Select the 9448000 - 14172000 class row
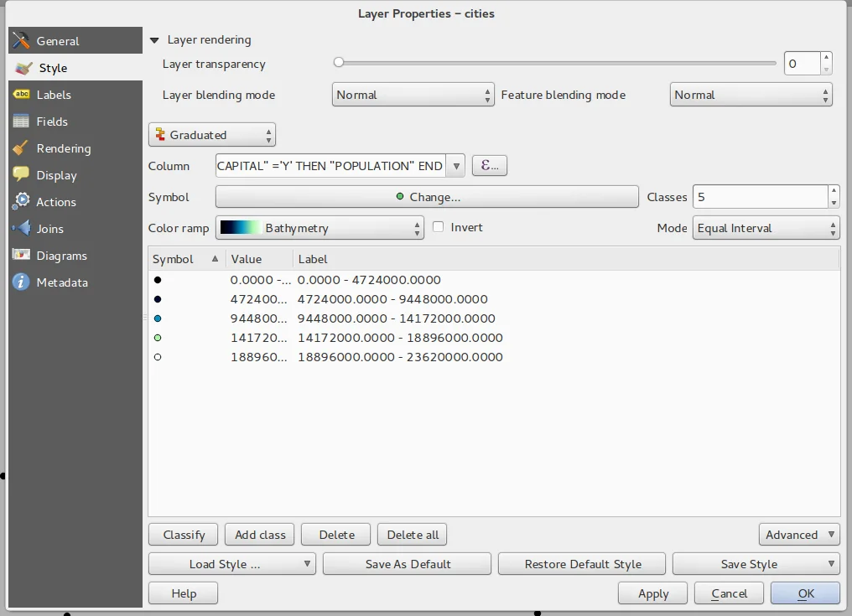 click(396, 318)
